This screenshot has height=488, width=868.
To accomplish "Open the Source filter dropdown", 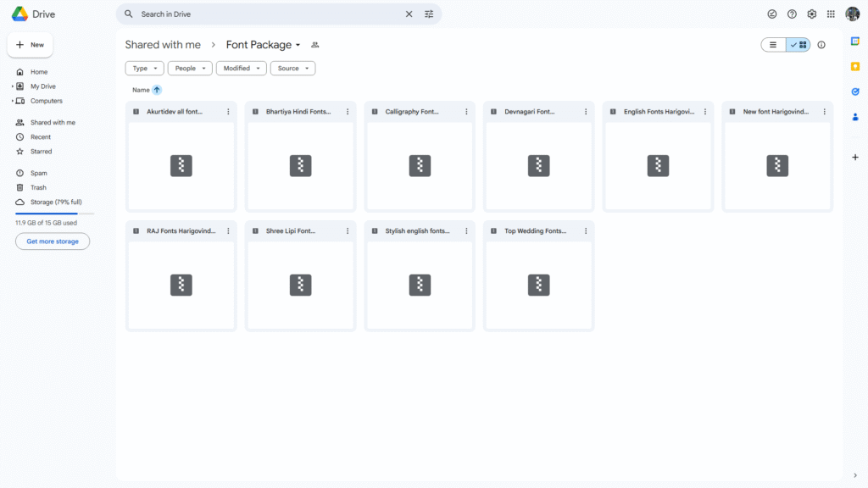I will (292, 68).
